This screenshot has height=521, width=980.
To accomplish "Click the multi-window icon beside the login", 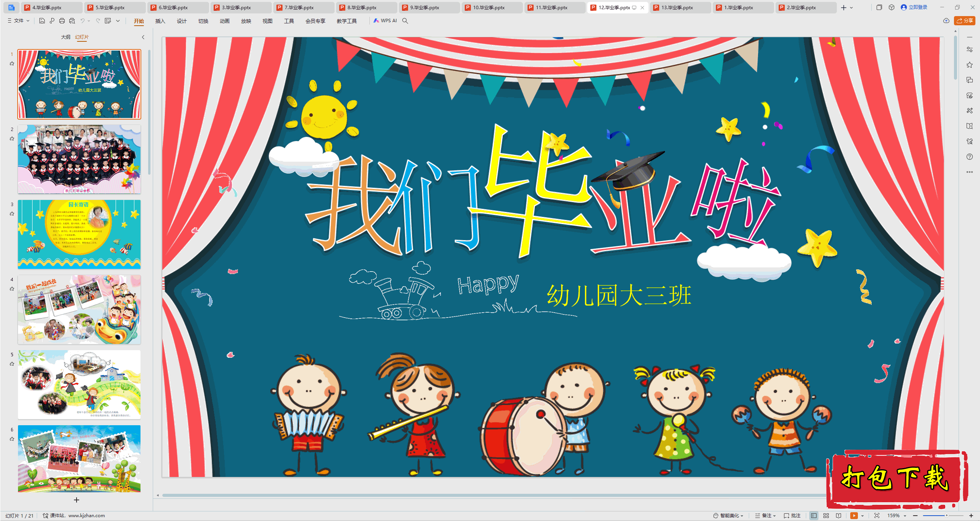I will pyautogui.click(x=879, y=7).
